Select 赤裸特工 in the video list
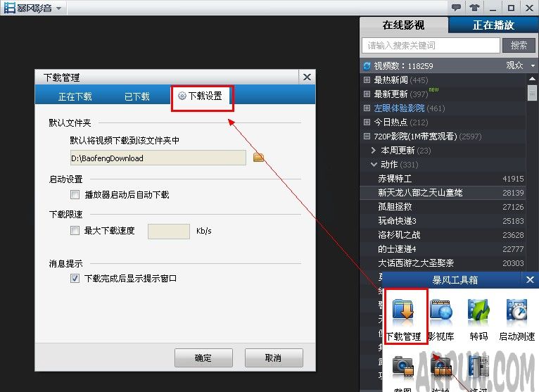This screenshot has width=539, height=392. pos(443,179)
